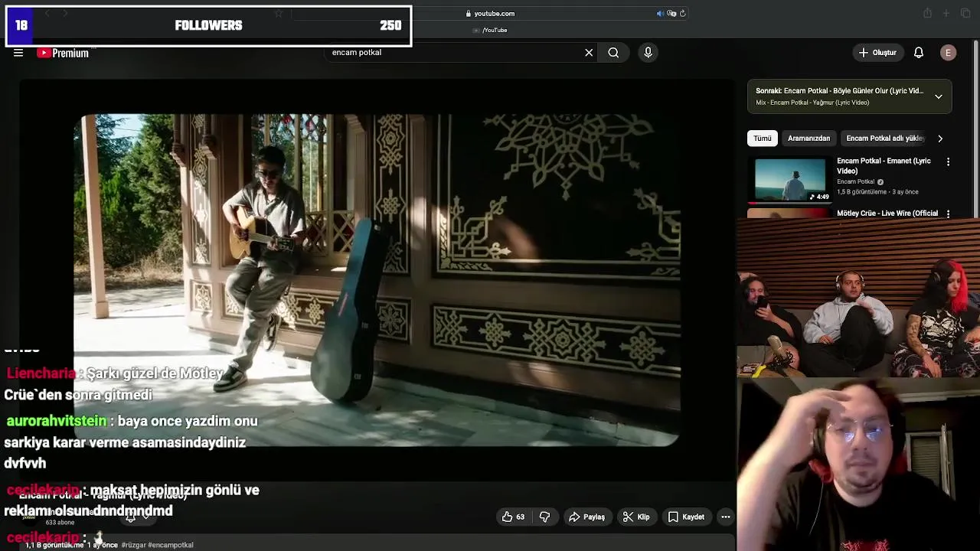Open three-dot options for Mötley Crüe Live Wire
Image resolution: width=980 pixels, height=551 pixels.
[x=949, y=214]
